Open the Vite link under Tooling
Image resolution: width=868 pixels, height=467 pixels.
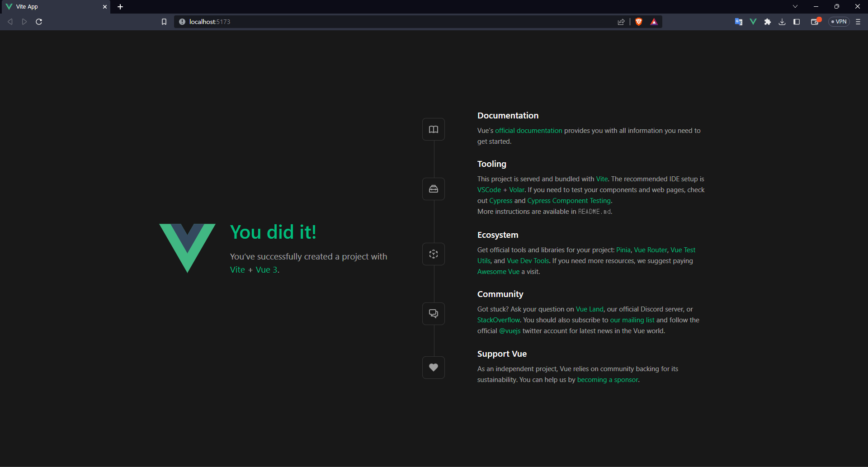tap(602, 179)
